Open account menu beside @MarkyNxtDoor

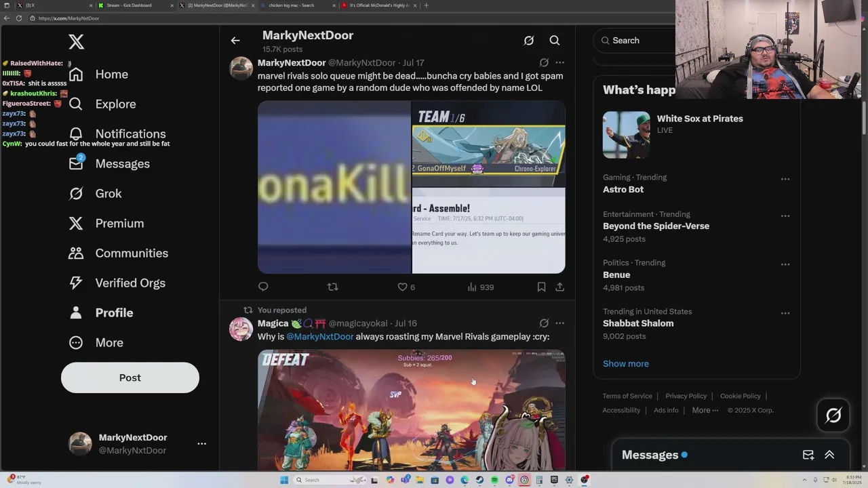tap(201, 443)
